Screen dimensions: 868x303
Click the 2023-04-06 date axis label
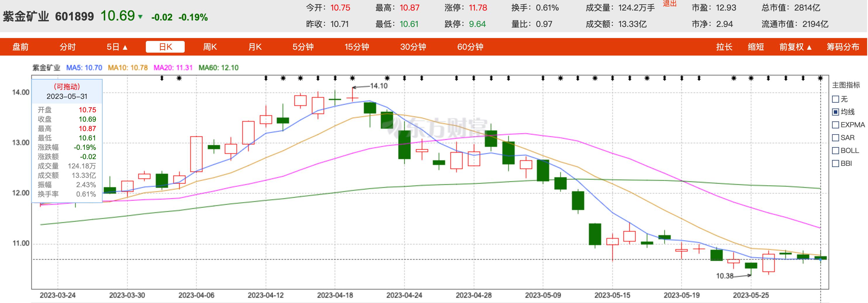(x=196, y=295)
